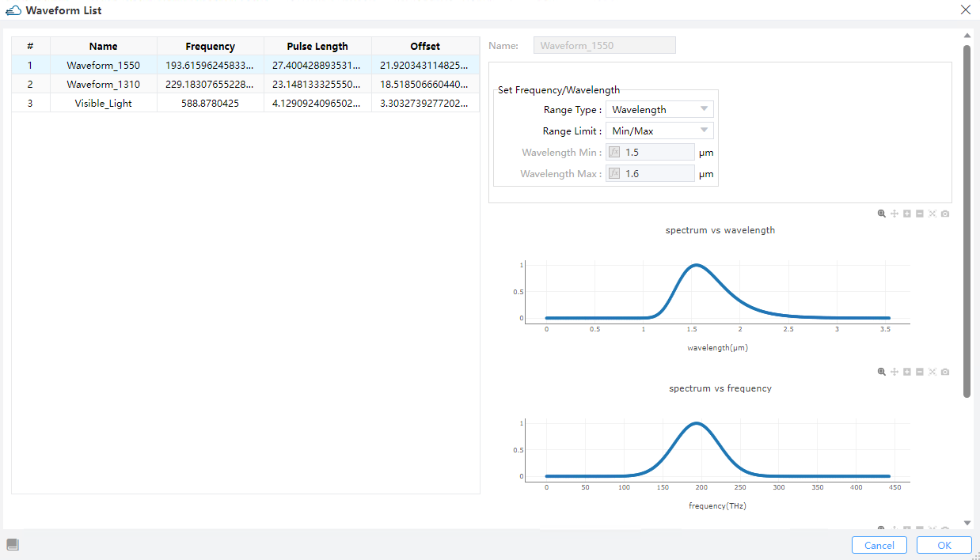Click pulse length cell 27.400428893531...
980x560 pixels.
pyautogui.click(x=317, y=65)
